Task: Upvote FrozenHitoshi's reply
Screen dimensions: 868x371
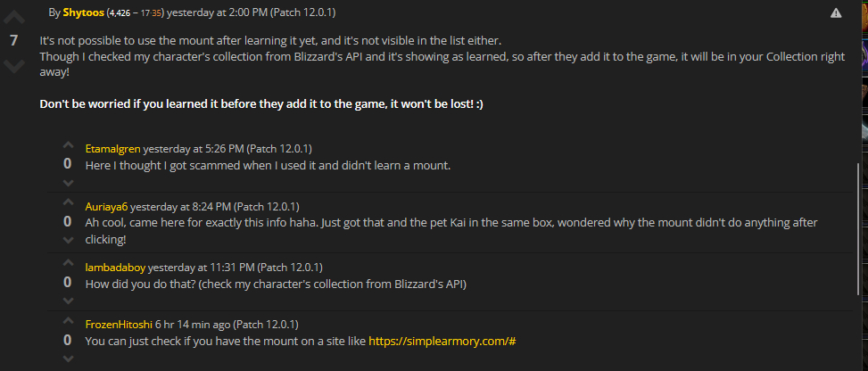Action: pos(68,322)
